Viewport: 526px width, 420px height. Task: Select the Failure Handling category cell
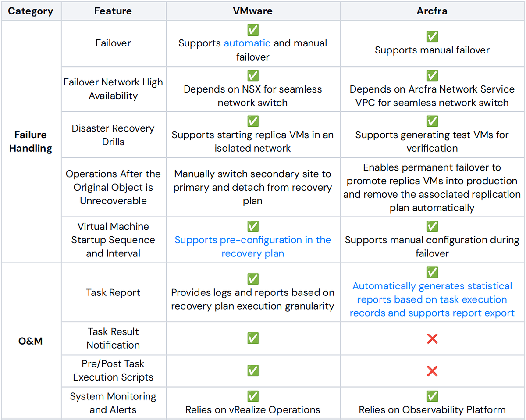[31, 142]
